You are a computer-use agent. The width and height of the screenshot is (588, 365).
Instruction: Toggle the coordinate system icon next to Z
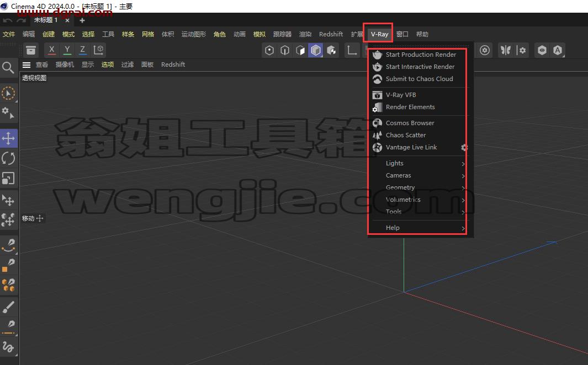pyautogui.click(x=98, y=50)
